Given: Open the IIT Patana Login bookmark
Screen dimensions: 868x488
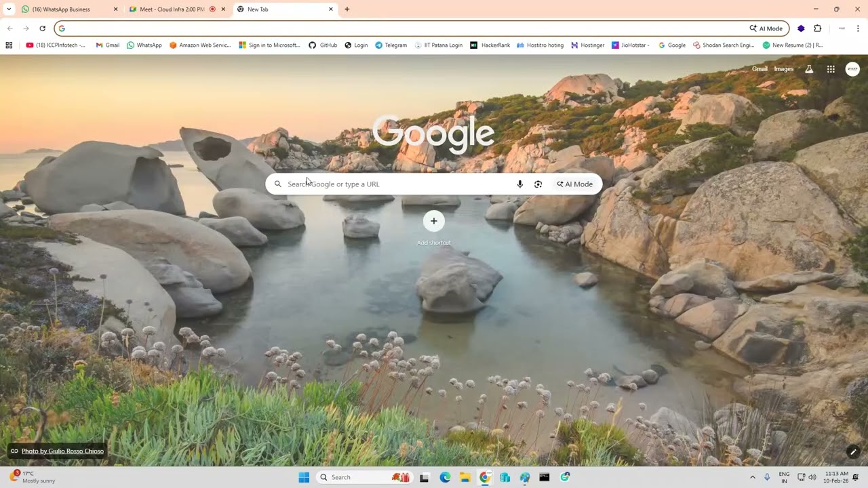Looking at the screenshot, I should tap(438, 45).
